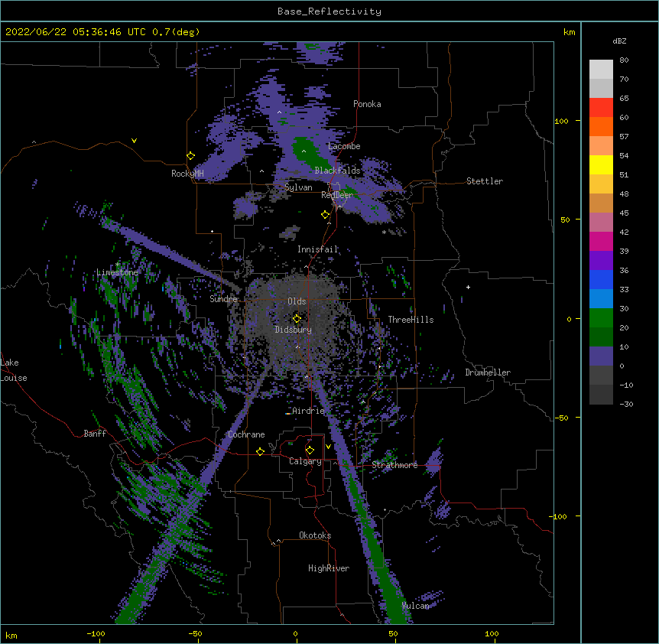This screenshot has height=644, width=659.
Task: Click the 80 value on dBZ legend
Action: coord(624,60)
